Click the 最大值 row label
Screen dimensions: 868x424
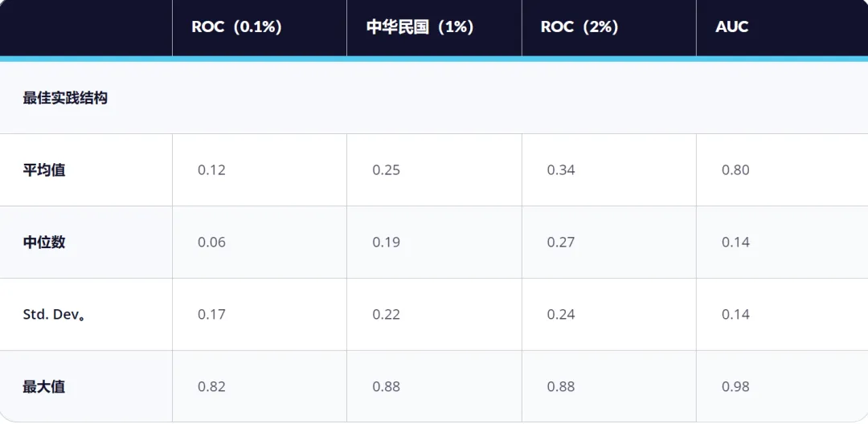pos(43,386)
